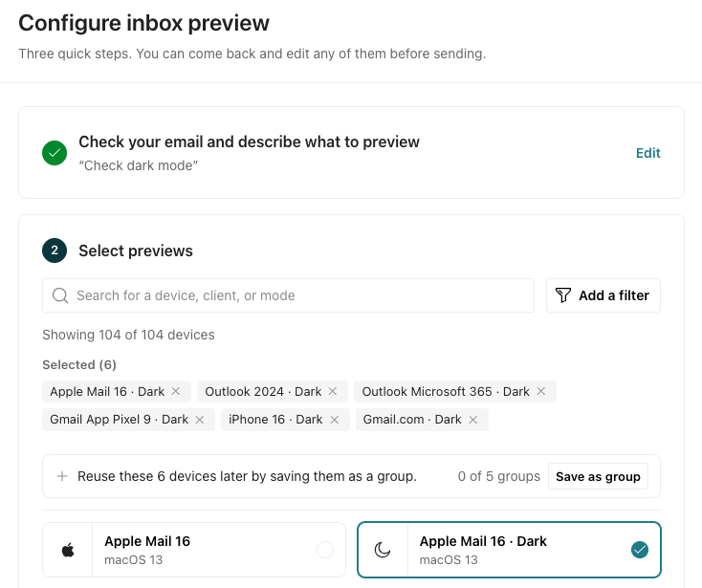Remove Gmail.com · Dark chip

472,420
